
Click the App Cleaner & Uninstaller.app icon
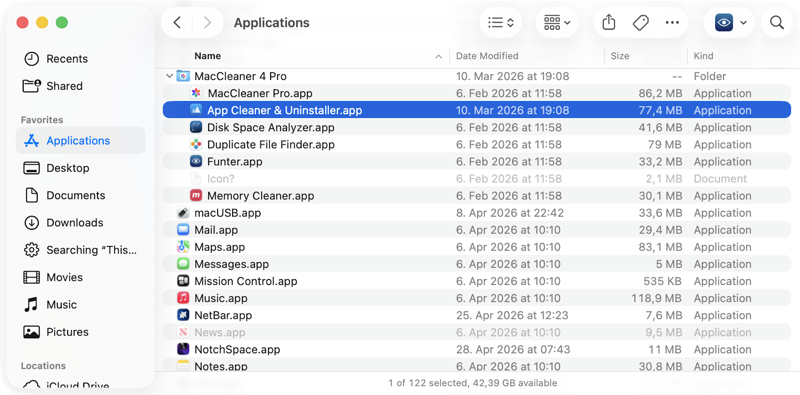tap(196, 110)
